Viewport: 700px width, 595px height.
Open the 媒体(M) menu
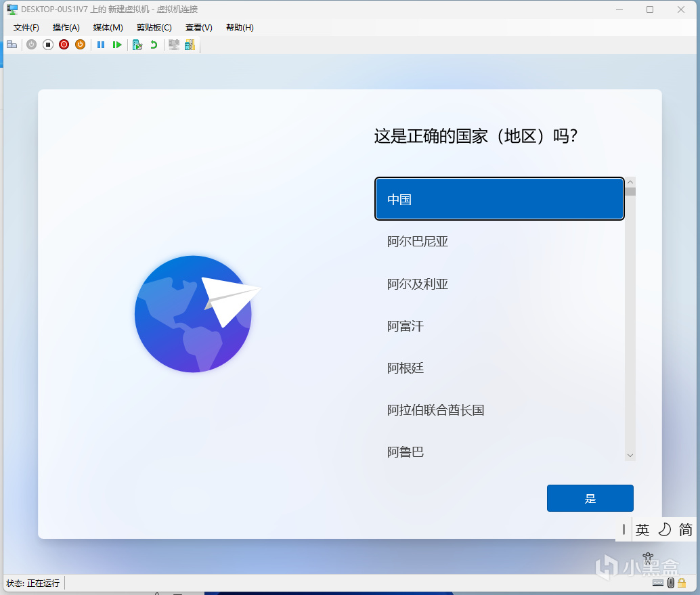(x=108, y=28)
